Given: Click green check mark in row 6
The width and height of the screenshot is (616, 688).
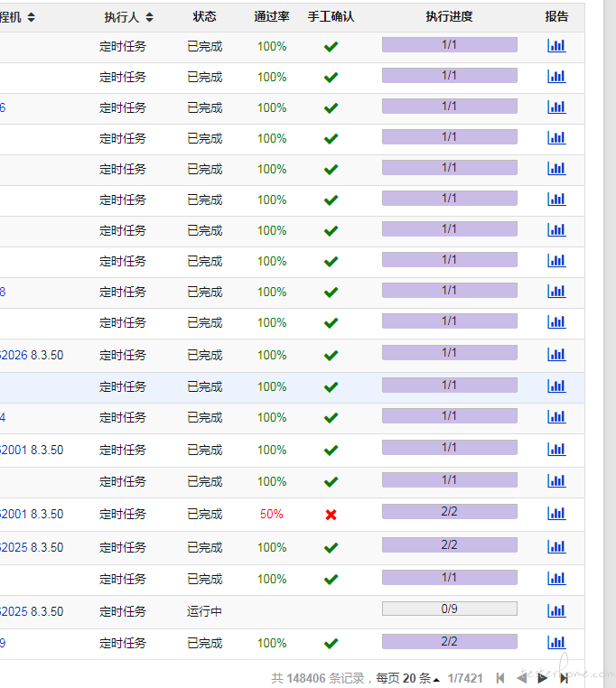Looking at the screenshot, I should tap(331, 108).
